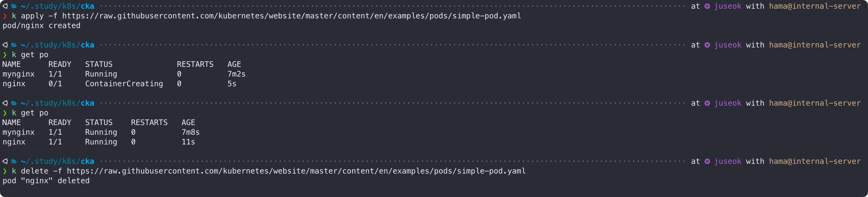This screenshot has width=868, height=197.
Task: Click the 0/1 ready value for nginx
Action: pos(55,84)
